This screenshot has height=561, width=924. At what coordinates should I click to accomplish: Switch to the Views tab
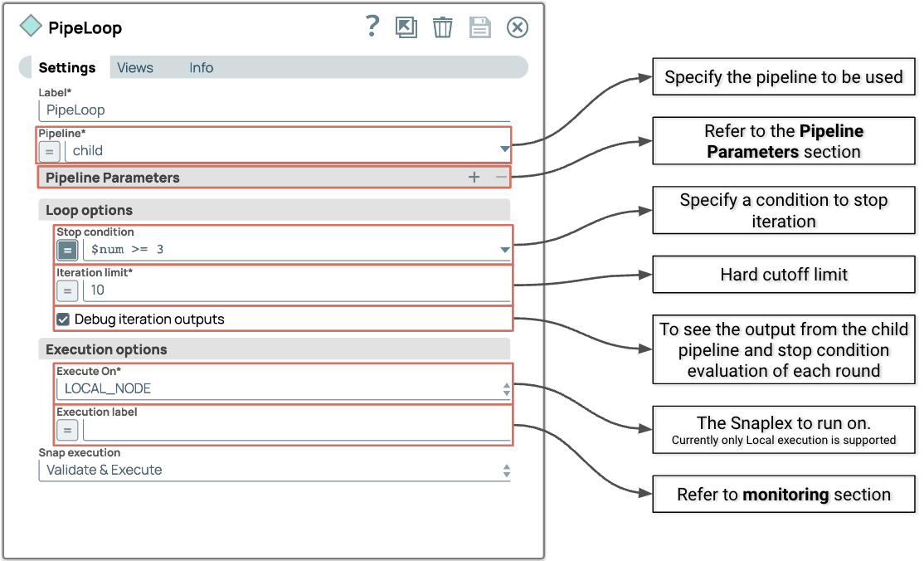click(135, 68)
